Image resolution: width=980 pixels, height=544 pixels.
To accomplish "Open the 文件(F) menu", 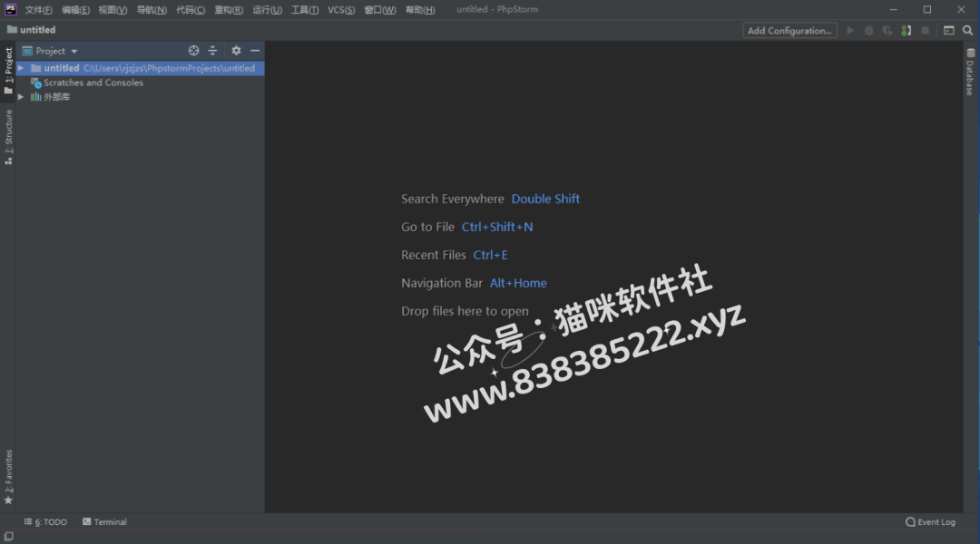I will (x=39, y=9).
